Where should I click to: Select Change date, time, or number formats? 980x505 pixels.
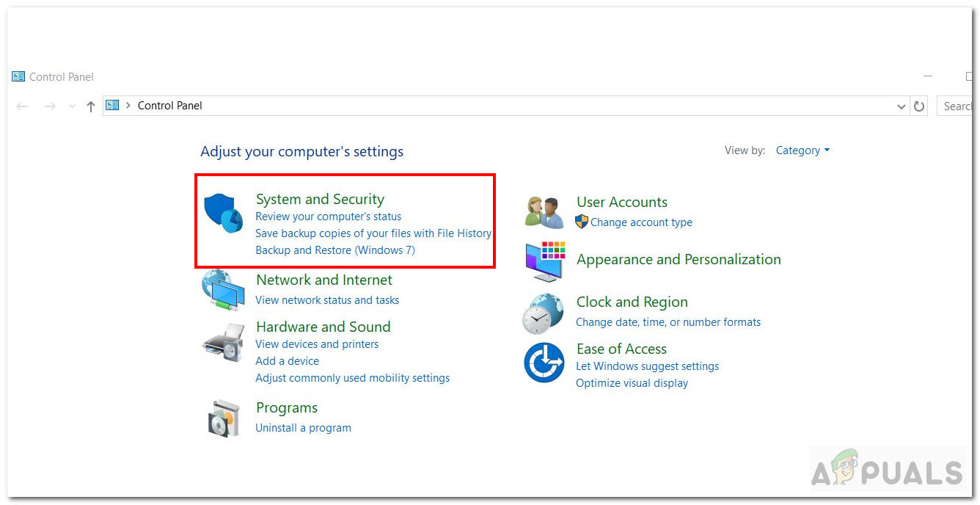pyautogui.click(x=668, y=322)
